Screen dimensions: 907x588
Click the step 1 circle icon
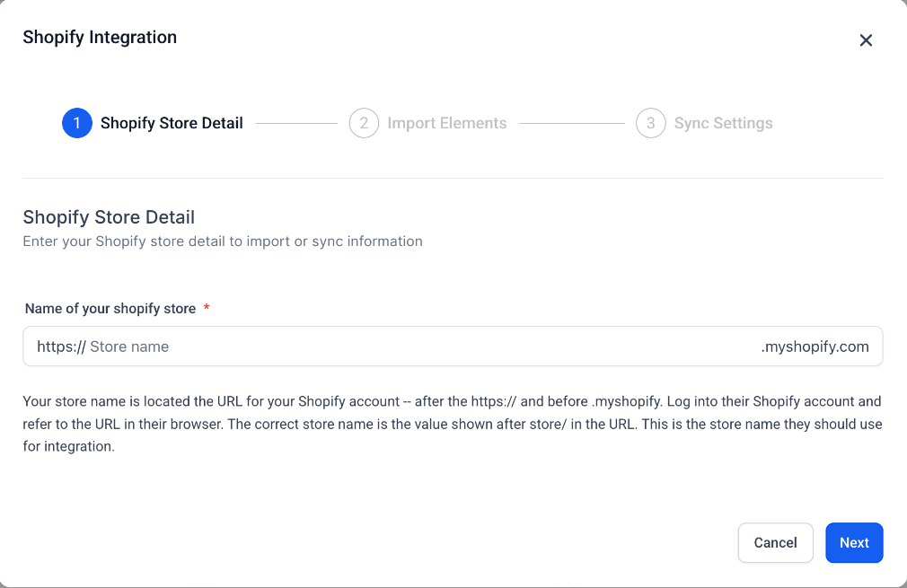tap(77, 123)
